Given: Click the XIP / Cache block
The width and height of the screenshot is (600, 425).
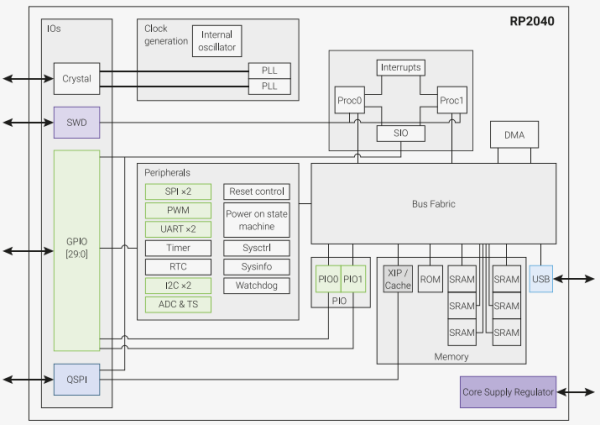Looking at the screenshot, I should [x=398, y=279].
